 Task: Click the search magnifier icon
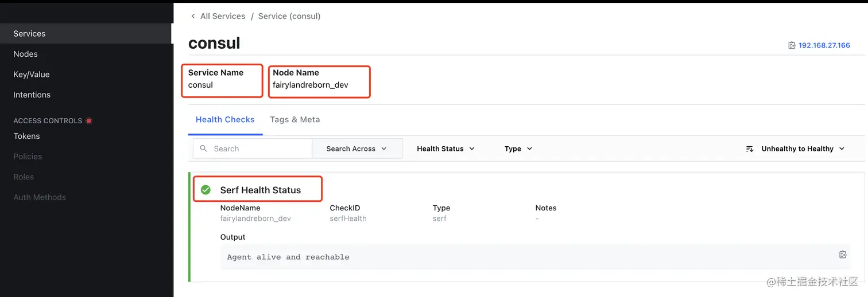[x=203, y=148]
